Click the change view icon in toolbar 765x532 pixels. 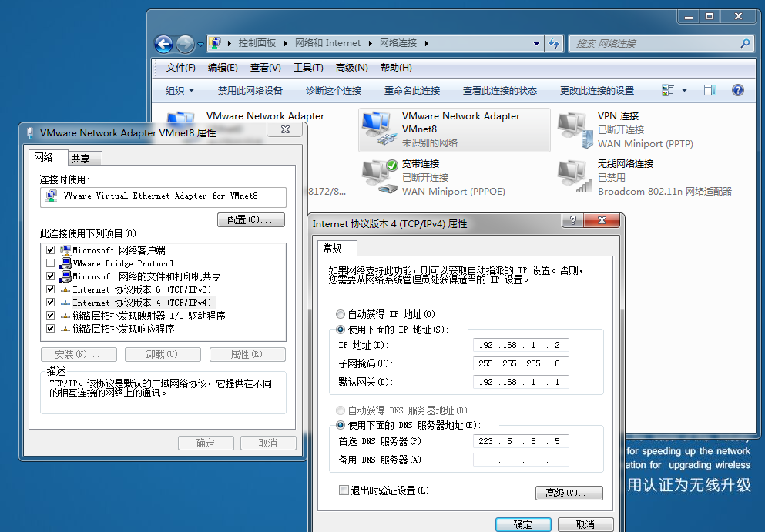[x=668, y=90]
